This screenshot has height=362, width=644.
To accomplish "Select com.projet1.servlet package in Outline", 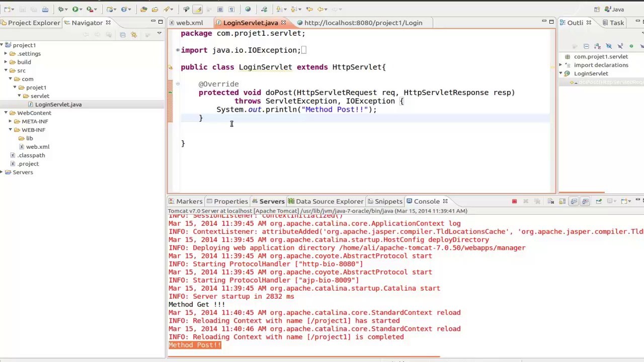I will [x=597, y=57].
